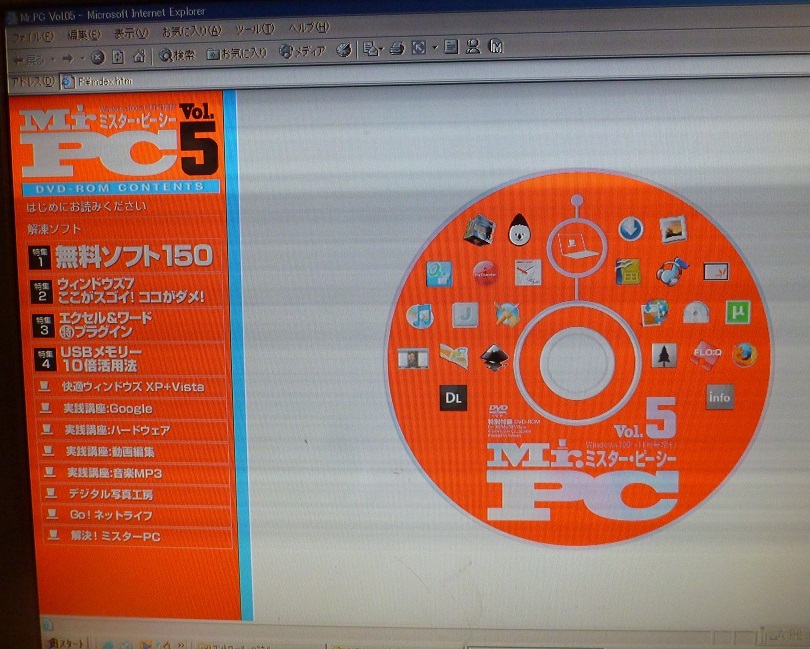Click the clock icon on the disc

(x=528, y=272)
